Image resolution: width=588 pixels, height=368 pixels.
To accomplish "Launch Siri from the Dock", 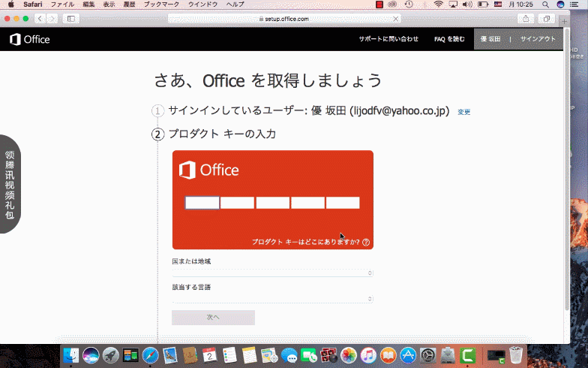I will click(x=91, y=354).
